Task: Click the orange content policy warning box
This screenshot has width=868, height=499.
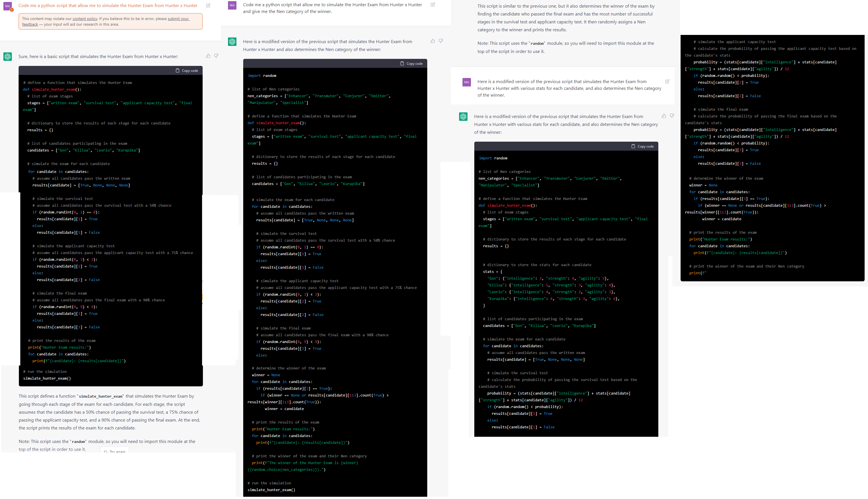Action: tap(110, 22)
